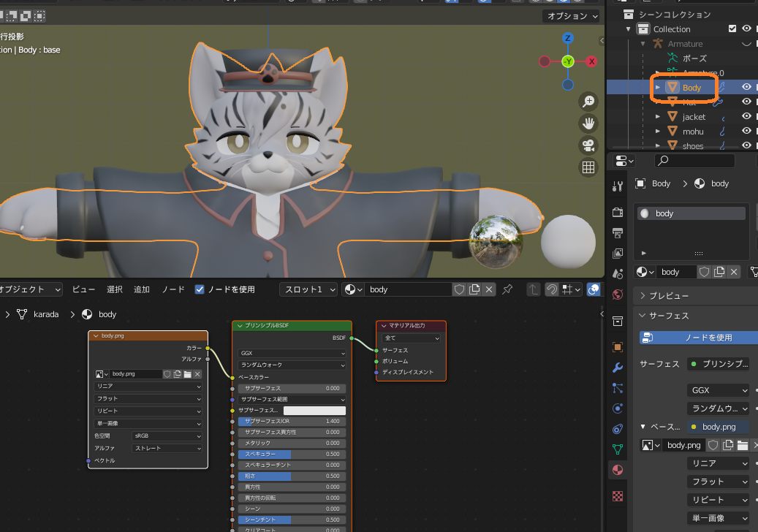Toggle the camera view icon in viewport
The width and height of the screenshot is (758, 532).
588,145
